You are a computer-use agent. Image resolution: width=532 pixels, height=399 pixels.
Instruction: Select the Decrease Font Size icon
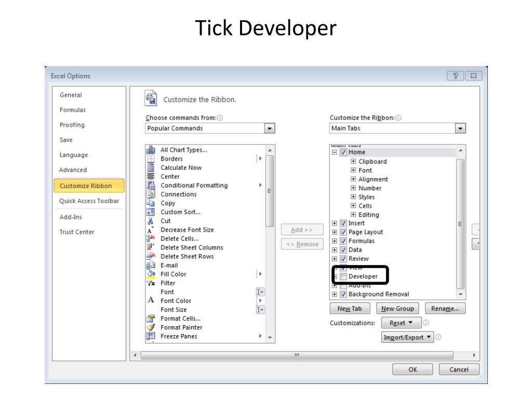pos(151,230)
